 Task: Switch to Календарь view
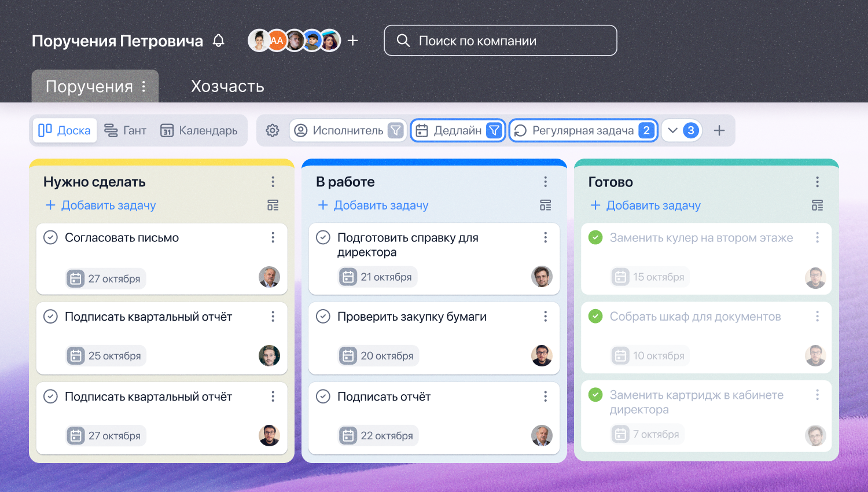199,130
